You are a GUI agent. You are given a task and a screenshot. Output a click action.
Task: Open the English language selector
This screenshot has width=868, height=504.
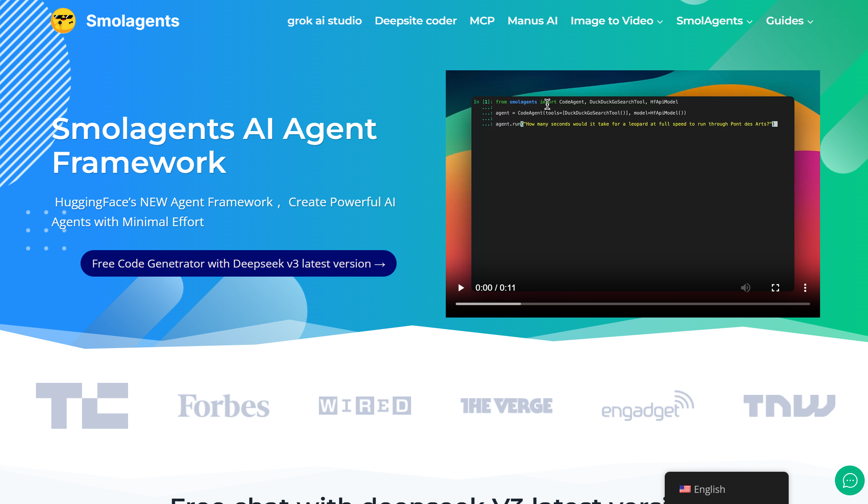[x=709, y=489]
